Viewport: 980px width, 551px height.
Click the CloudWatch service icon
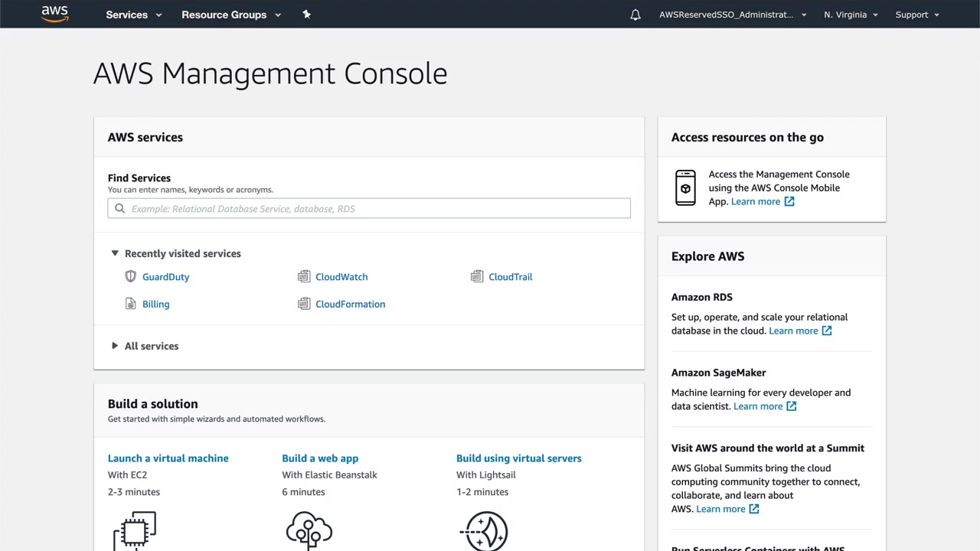(x=304, y=276)
